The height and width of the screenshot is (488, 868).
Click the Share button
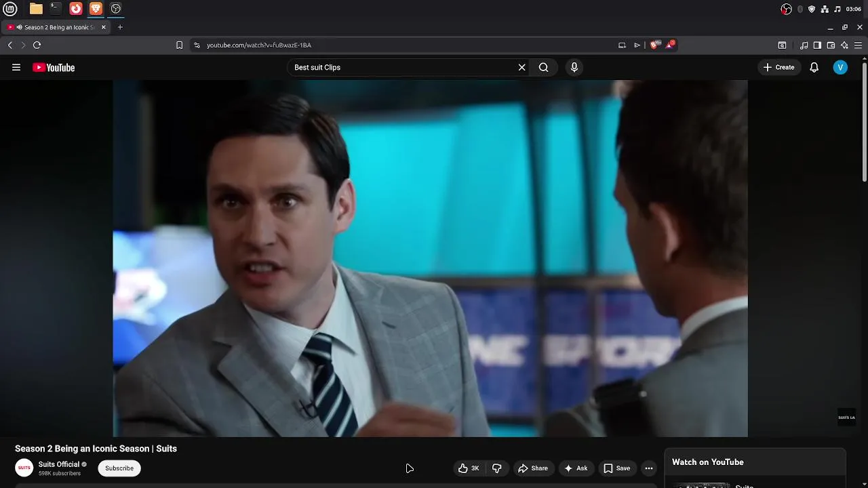pyautogui.click(x=532, y=468)
